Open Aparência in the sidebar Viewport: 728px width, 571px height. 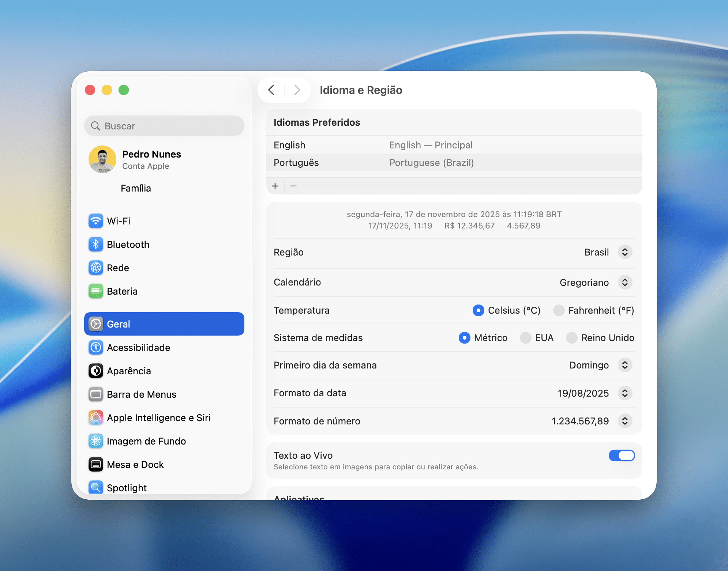click(129, 371)
